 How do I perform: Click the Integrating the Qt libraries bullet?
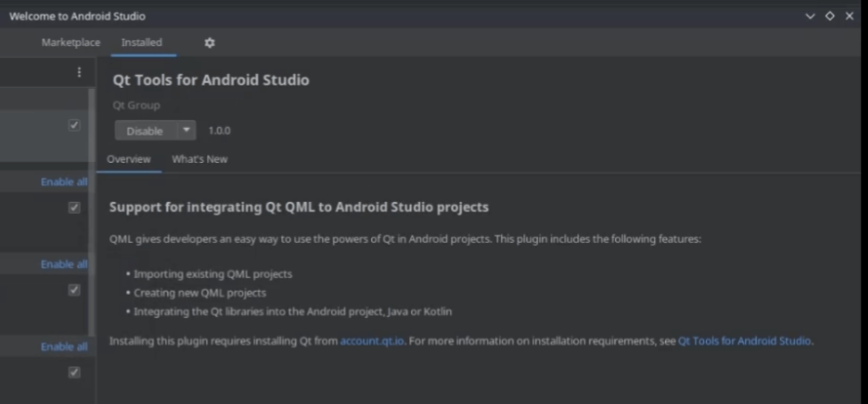point(293,311)
